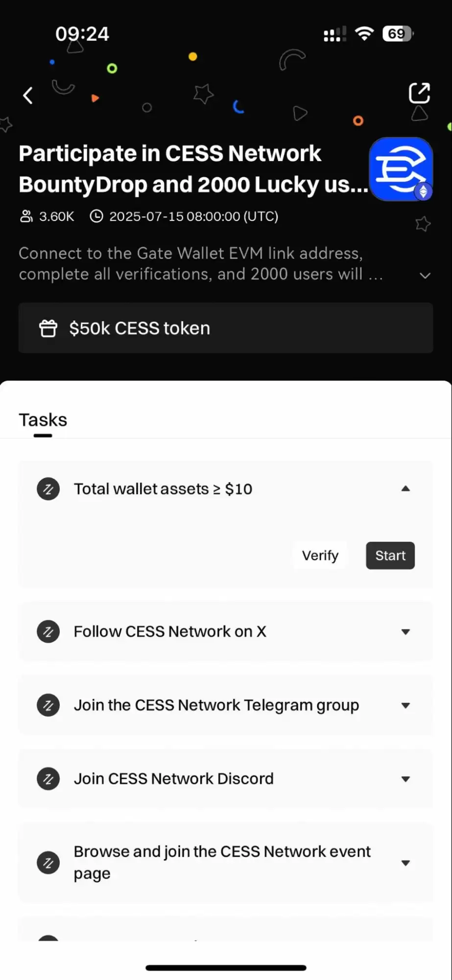Tap the icon beside the Telegram group task
This screenshot has width=452, height=980.
48,705
